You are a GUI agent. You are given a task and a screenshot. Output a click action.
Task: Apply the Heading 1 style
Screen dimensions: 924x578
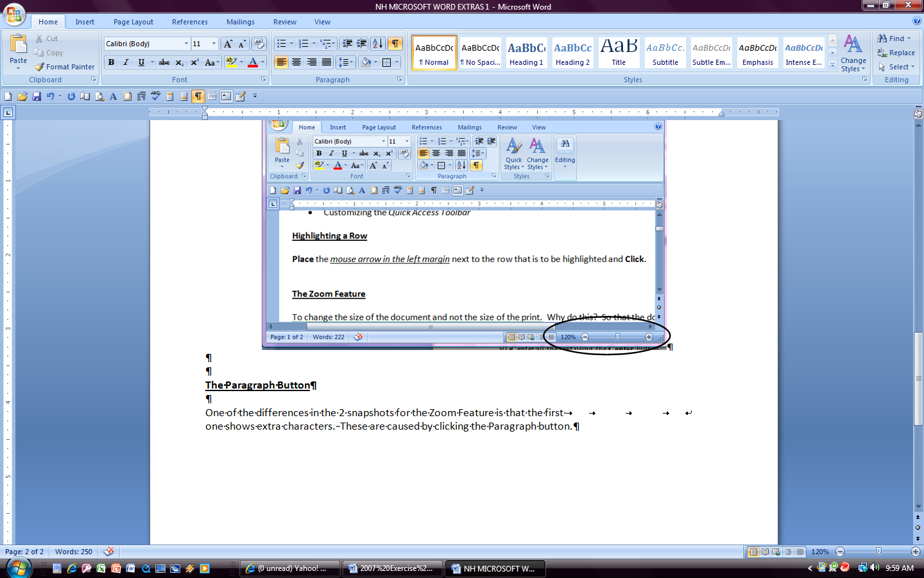point(526,52)
